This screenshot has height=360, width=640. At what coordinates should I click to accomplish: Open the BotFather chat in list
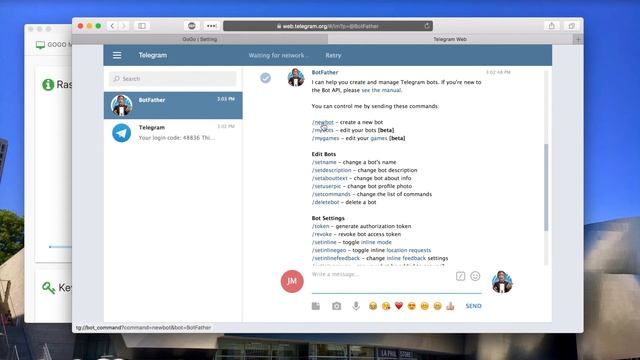173,105
